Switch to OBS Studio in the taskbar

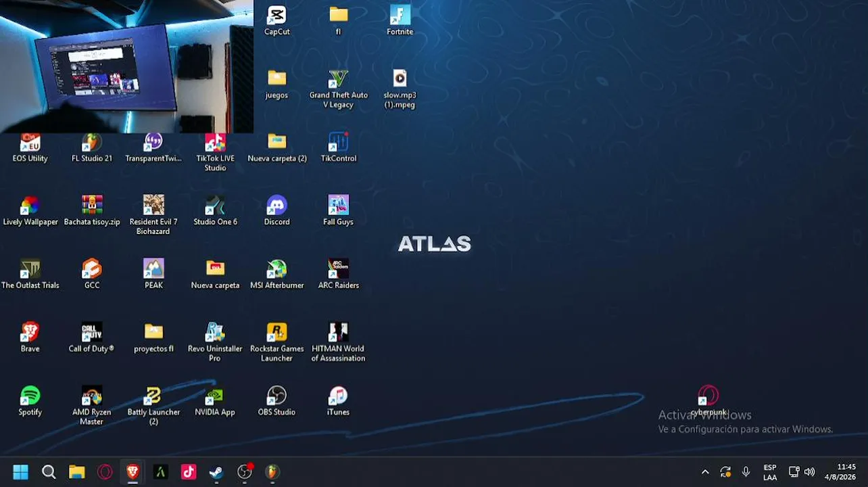245,471
